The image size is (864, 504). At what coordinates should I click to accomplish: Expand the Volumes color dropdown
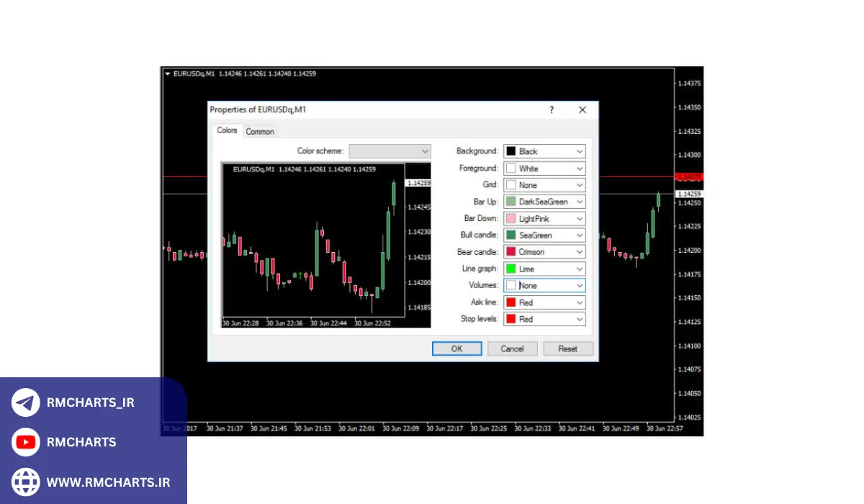tap(580, 286)
